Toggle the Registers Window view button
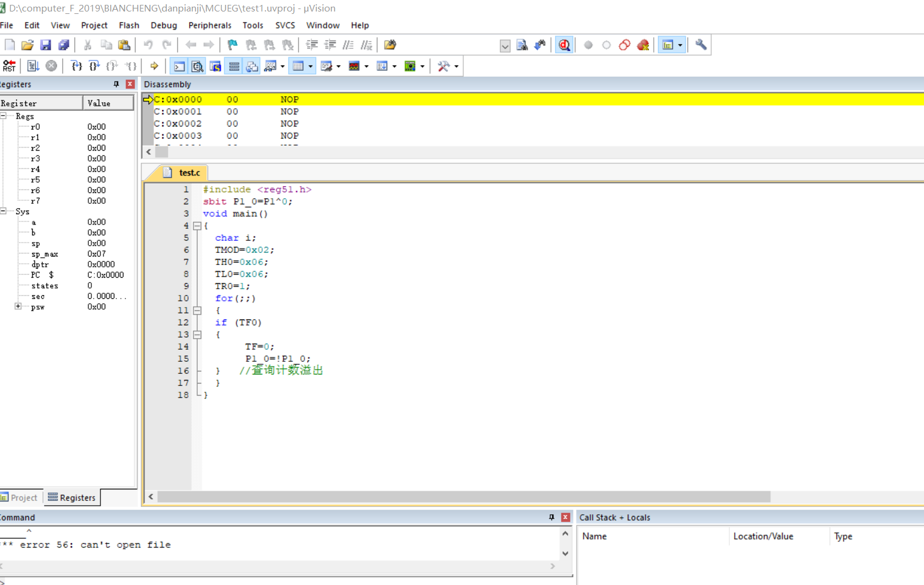The height and width of the screenshot is (585, 924). 234,66
